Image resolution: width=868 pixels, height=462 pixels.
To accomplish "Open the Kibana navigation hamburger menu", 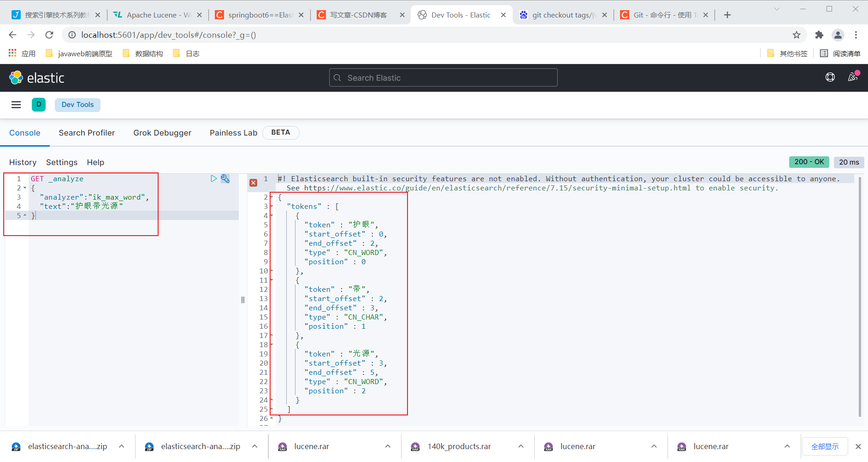I will pos(16,105).
